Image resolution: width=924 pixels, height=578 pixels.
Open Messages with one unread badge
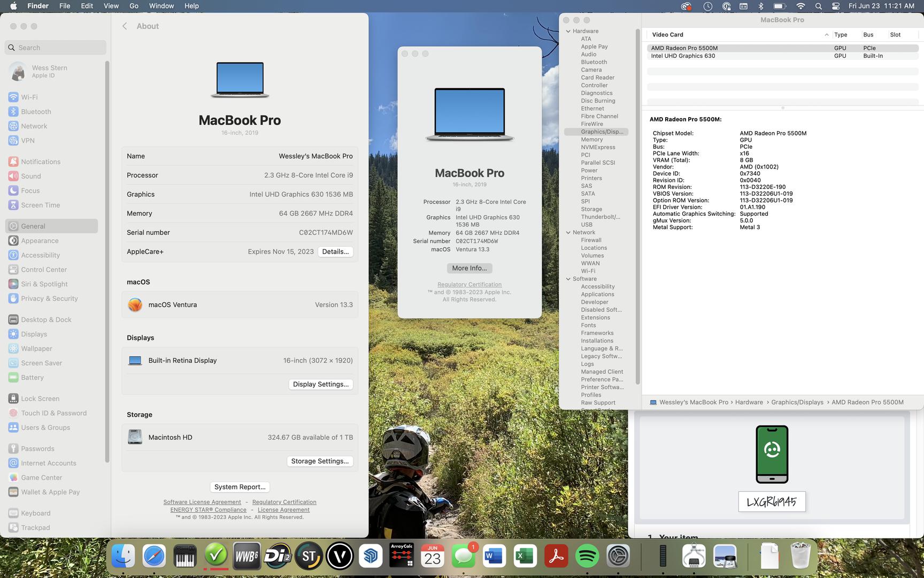click(463, 556)
